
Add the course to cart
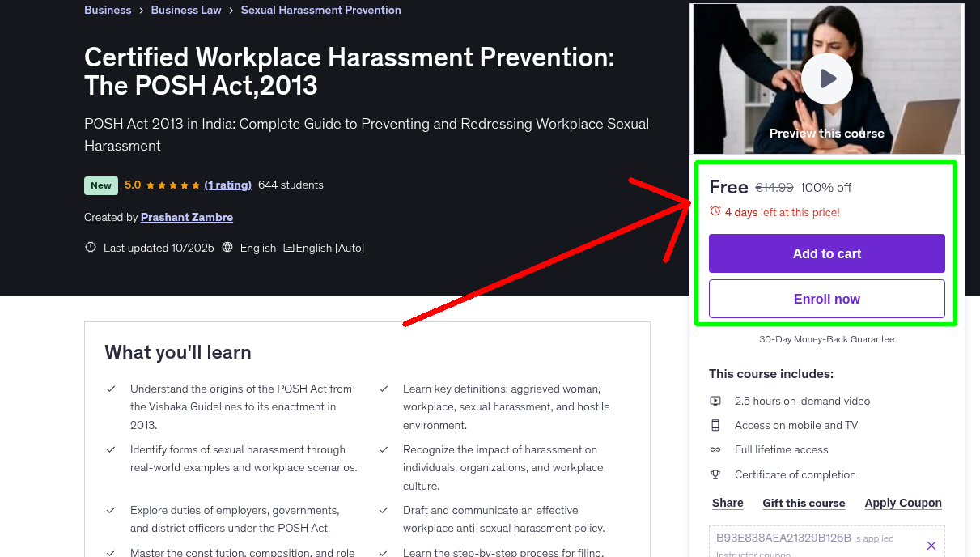coord(826,253)
